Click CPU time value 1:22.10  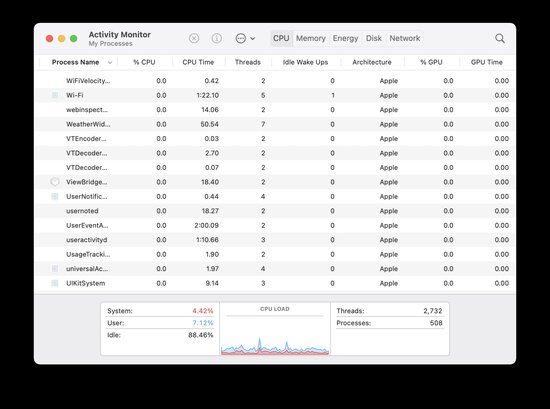[x=207, y=95]
